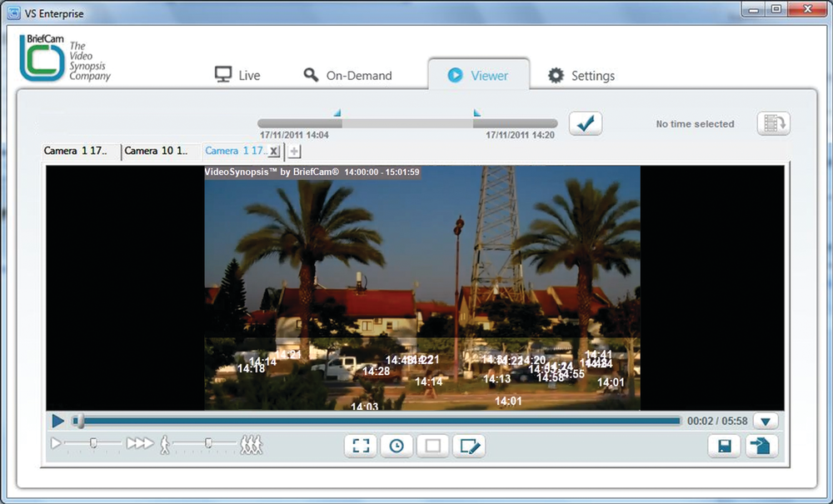Click the edit note pencil icon
This screenshot has width=833, height=504.
pos(469,446)
